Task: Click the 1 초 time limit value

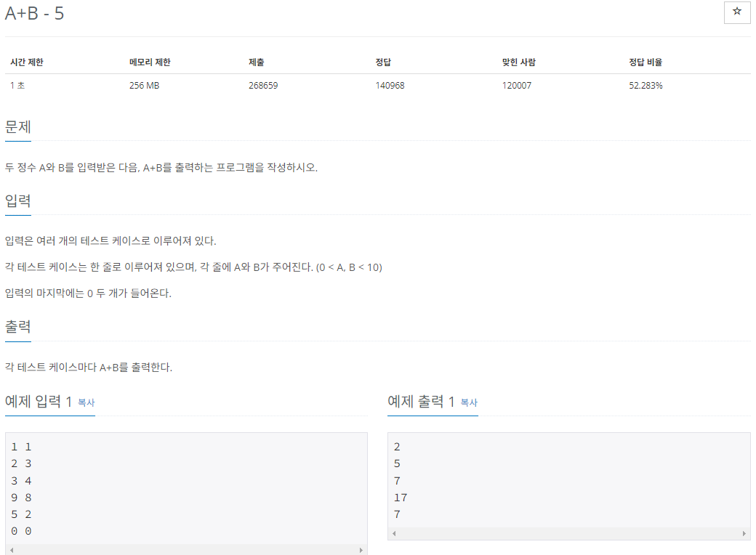Action: [x=17, y=85]
